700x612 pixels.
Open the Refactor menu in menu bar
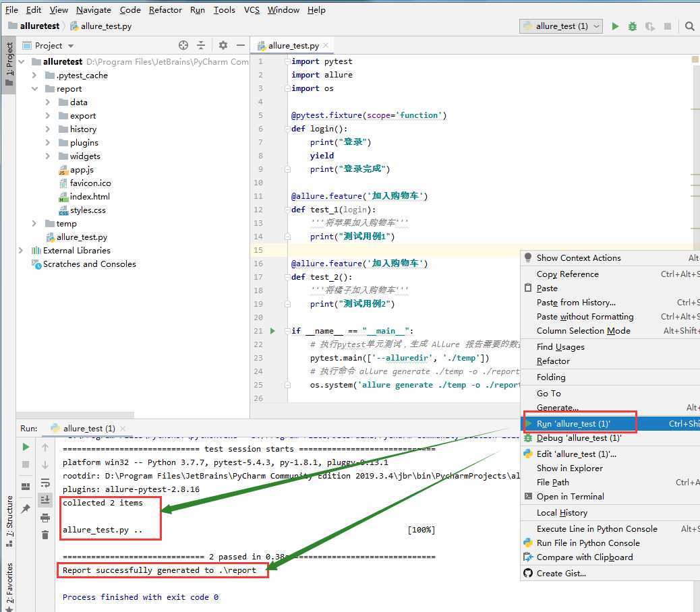click(165, 10)
